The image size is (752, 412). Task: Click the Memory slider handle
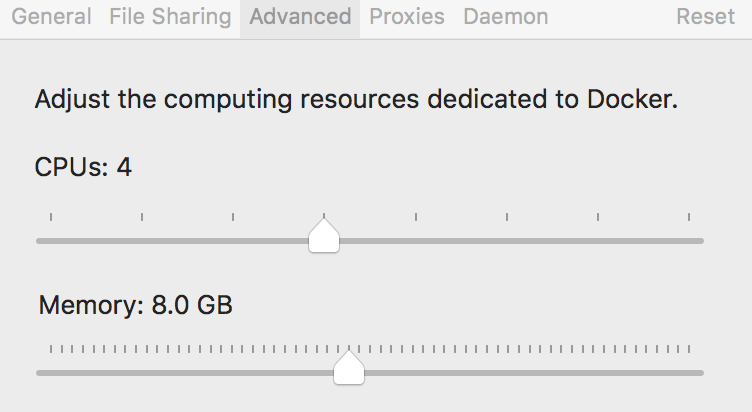[349, 367]
